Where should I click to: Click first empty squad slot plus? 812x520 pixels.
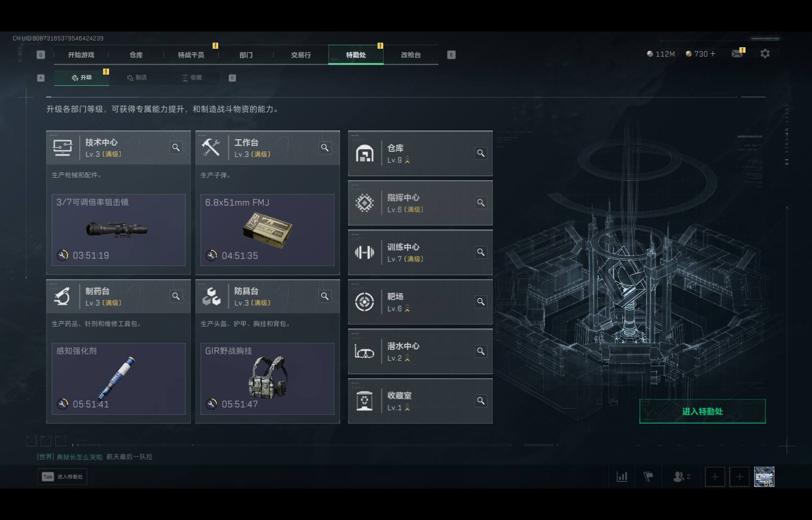point(715,477)
